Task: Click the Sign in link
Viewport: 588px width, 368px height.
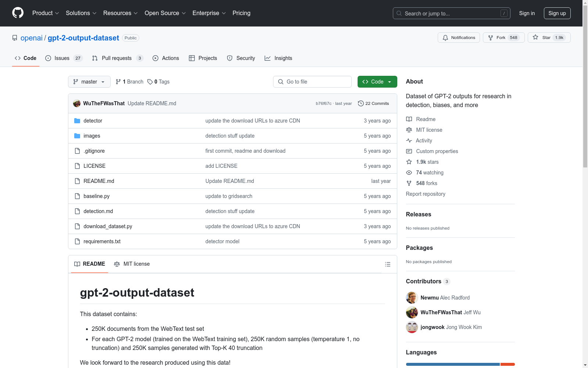Action: coord(527,13)
